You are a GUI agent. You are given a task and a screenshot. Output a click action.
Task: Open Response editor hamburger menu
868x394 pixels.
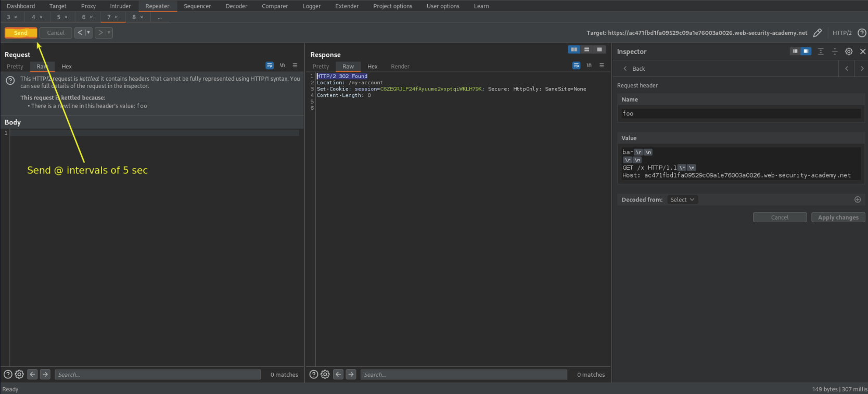(602, 66)
